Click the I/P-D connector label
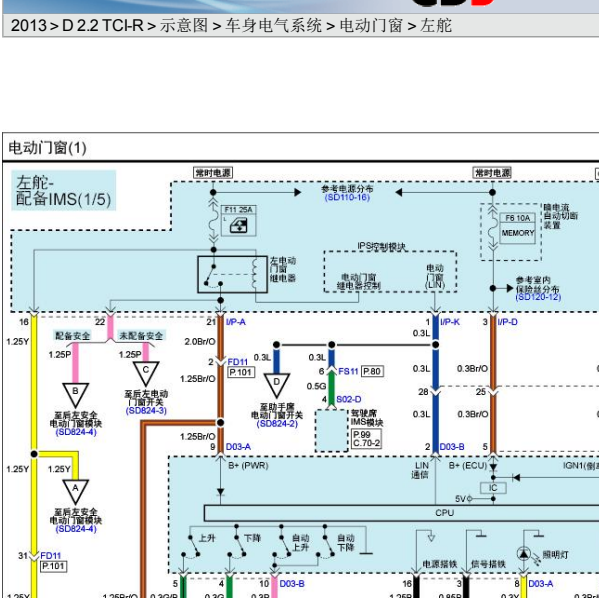The image size is (599, 598). pyautogui.click(x=507, y=322)
